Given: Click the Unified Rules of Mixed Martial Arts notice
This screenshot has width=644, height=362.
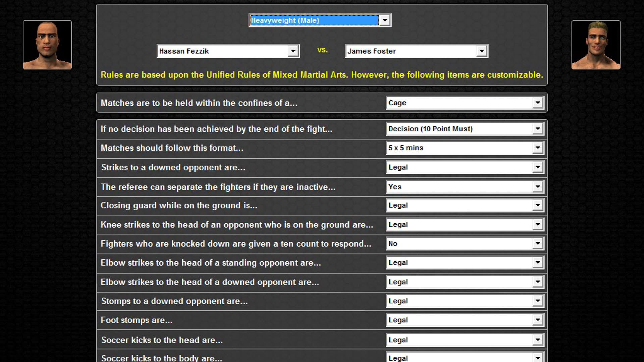Looking at the screenshot, I should 322,75.
